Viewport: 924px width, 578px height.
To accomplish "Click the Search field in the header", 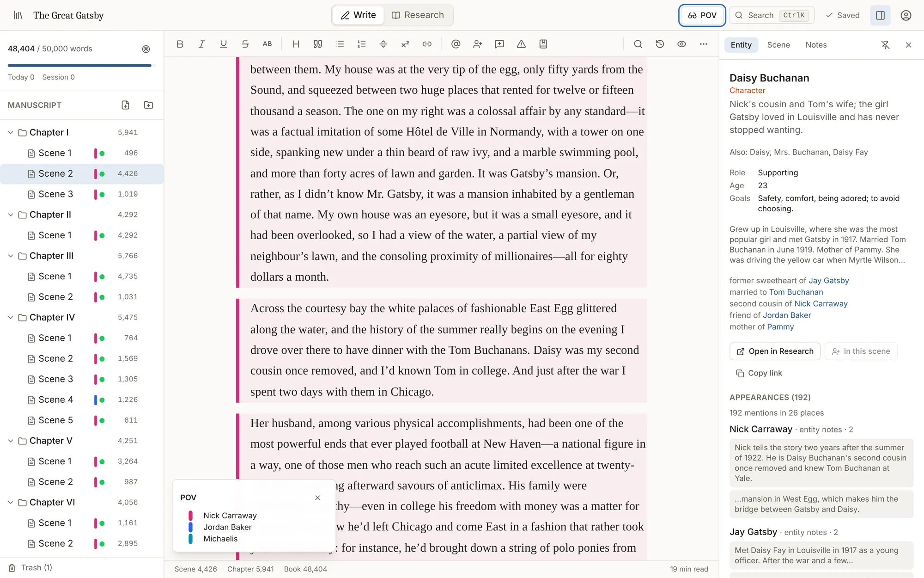I will coord(772,15).
